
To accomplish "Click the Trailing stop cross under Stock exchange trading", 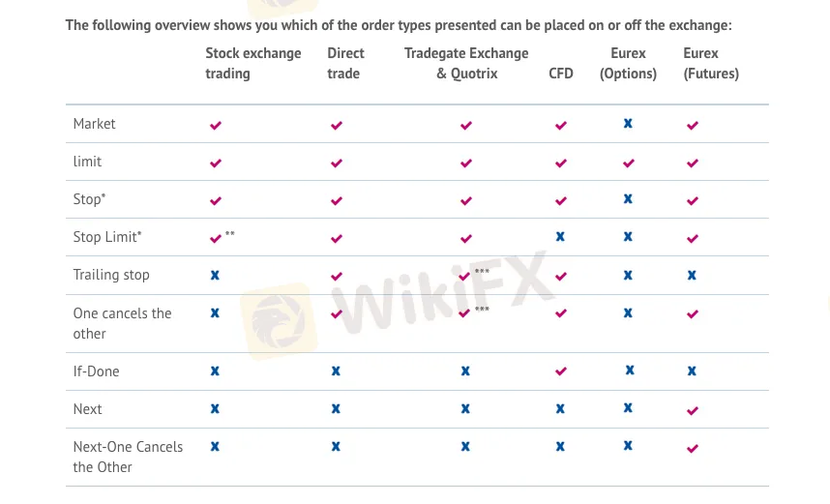I will [x=215, y=275].
